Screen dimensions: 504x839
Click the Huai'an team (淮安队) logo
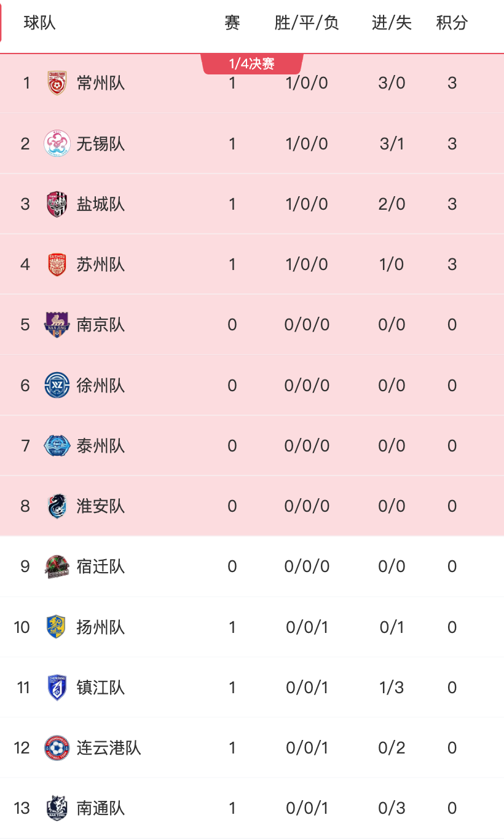pyautogui.click(x=57, y=506)
